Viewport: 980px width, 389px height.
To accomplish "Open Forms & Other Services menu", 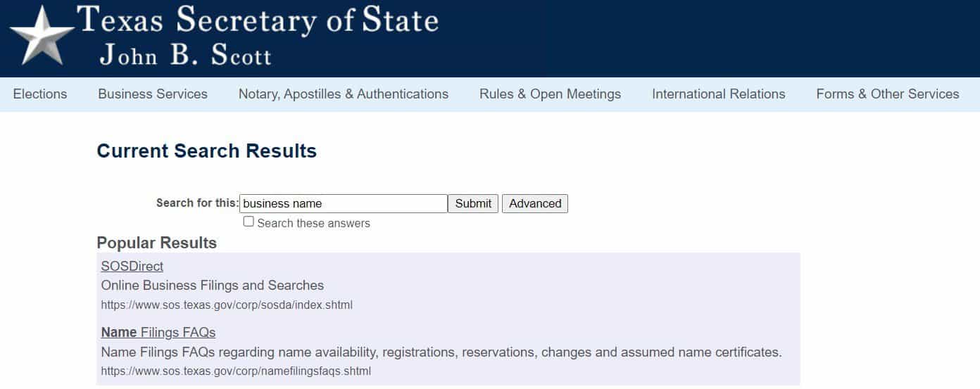I will [x=888, y=94].
